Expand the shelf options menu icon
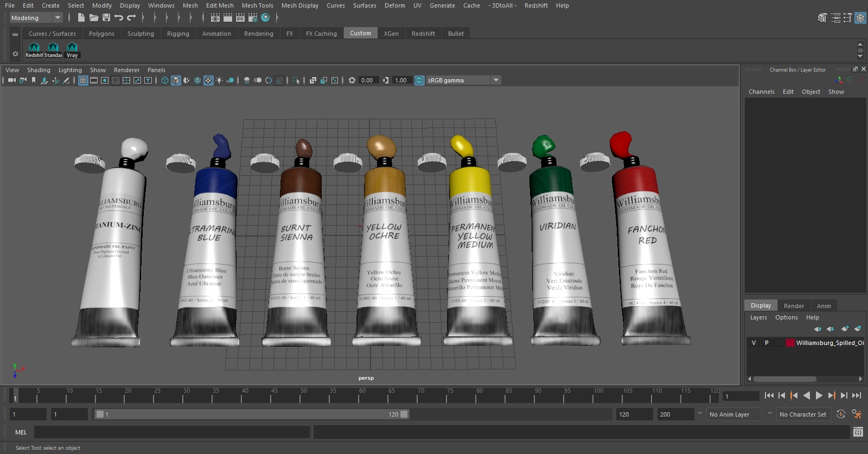 click(15, 34)
